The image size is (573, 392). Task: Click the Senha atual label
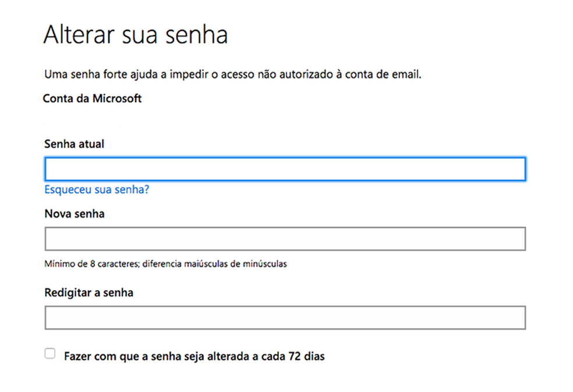pos(74,143)
